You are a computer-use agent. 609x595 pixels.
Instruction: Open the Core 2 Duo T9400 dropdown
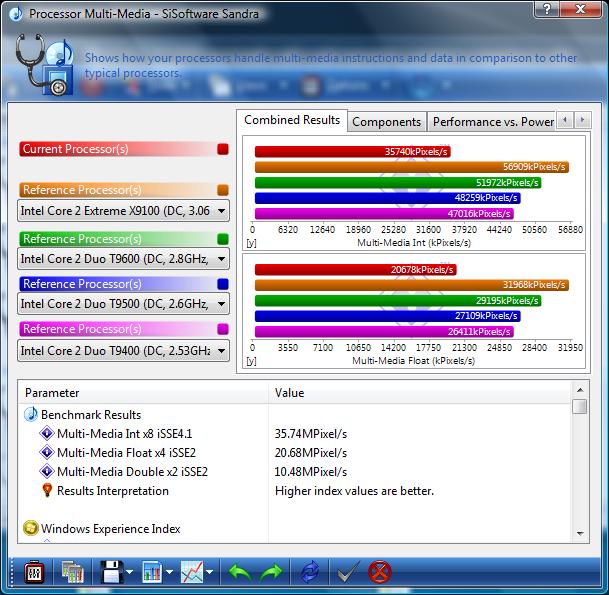(x=124, y=351)
